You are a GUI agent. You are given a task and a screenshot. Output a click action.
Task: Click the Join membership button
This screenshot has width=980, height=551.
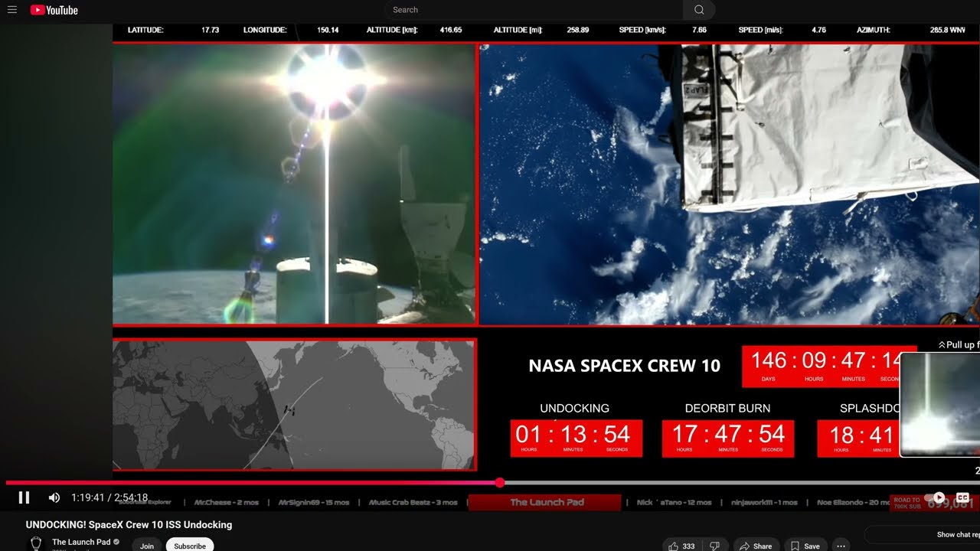(x=147, y=546)
